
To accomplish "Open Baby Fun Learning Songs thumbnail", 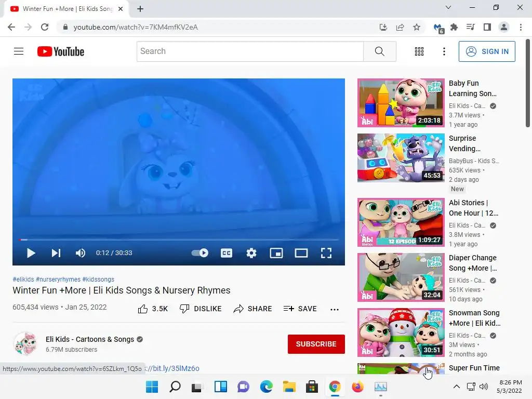I will [401, 103].
